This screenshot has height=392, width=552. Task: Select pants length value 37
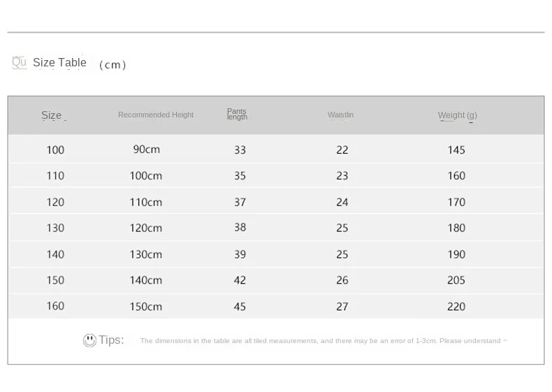[240, 202]
